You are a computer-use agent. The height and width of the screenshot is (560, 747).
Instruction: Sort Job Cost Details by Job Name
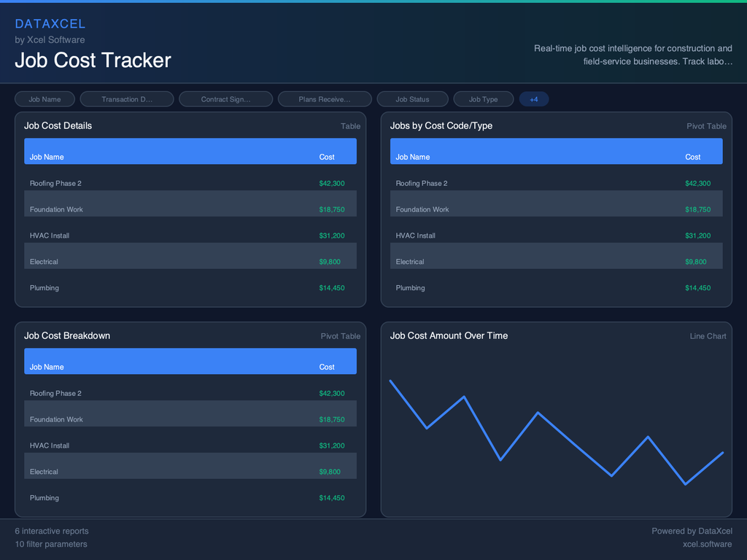[48, 157]
